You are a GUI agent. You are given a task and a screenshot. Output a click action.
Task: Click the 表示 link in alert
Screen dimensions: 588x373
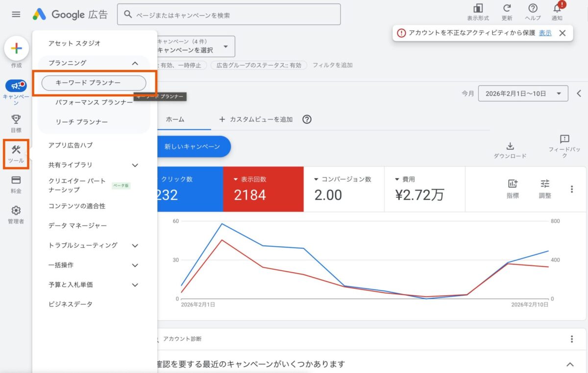click(545, 33)
